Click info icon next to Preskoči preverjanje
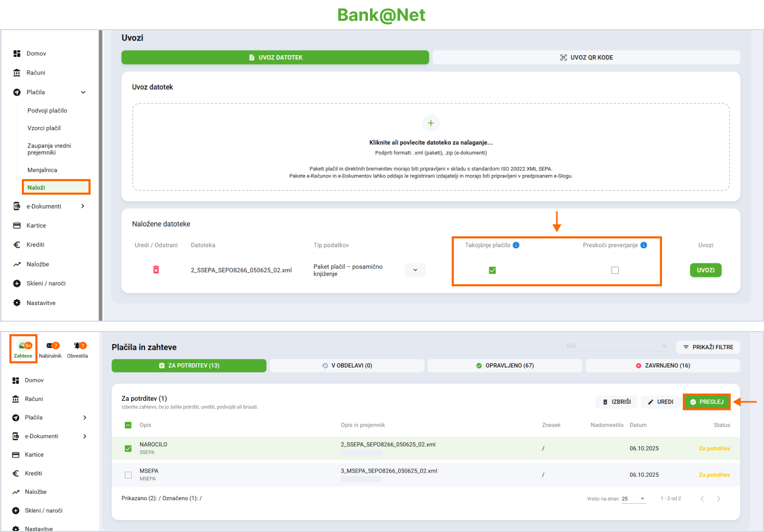This screenshot has height=532, width=764. pyautogui.click(x=644, y=245)
